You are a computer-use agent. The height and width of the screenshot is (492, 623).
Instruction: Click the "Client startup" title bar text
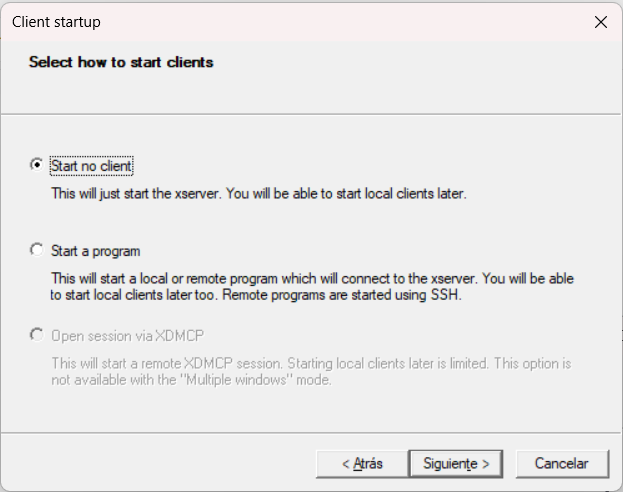56,21
